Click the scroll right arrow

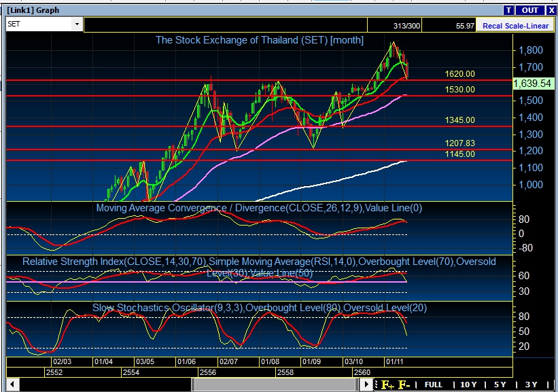tap(366, 385)
